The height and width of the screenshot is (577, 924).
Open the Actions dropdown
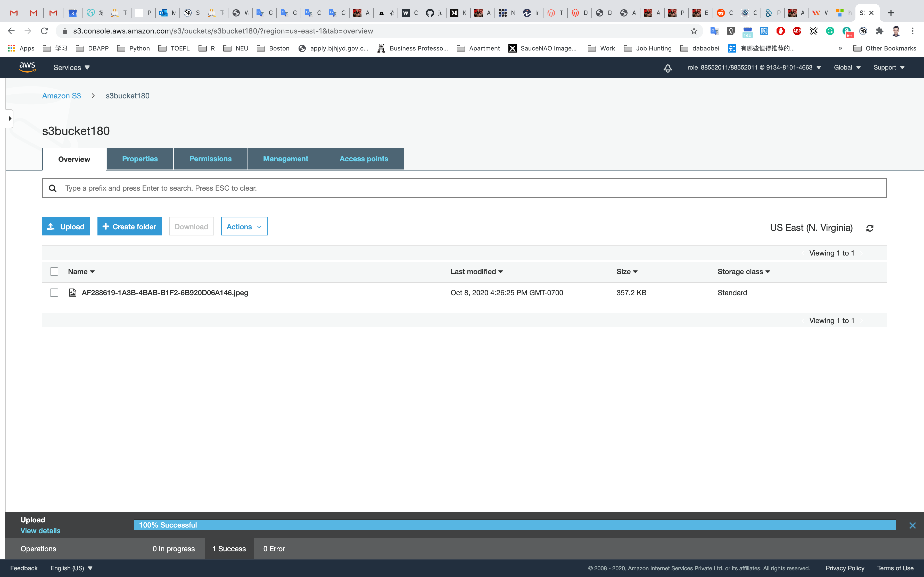click(244, 227)
